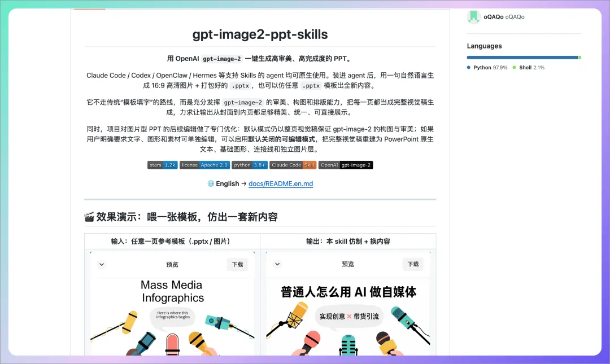The width and height of the screenshot is (610, 364).
Task: Expand the chevron in the output preview
Action: [277, 264]
